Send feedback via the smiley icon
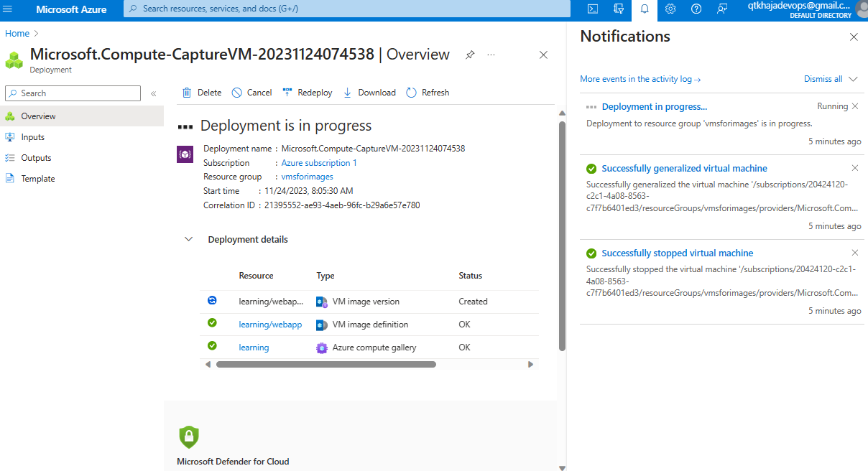 [721, 9]
